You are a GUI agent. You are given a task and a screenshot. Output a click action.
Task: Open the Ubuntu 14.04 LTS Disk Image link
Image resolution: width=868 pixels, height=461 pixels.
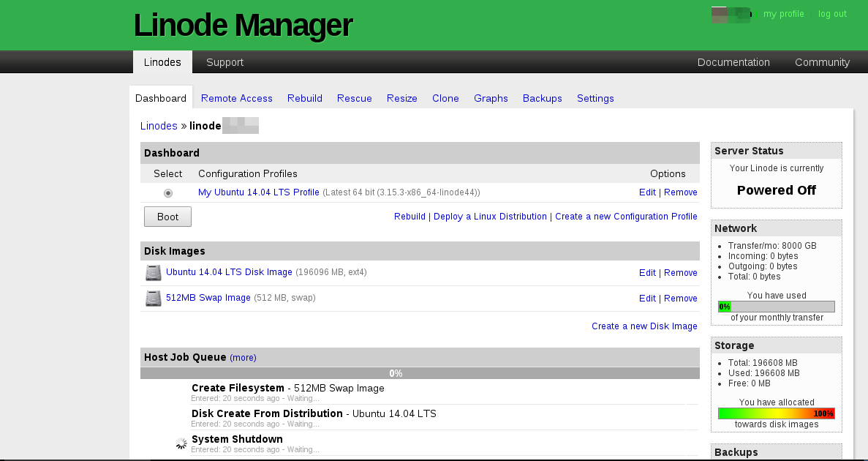tap(229, 272)
